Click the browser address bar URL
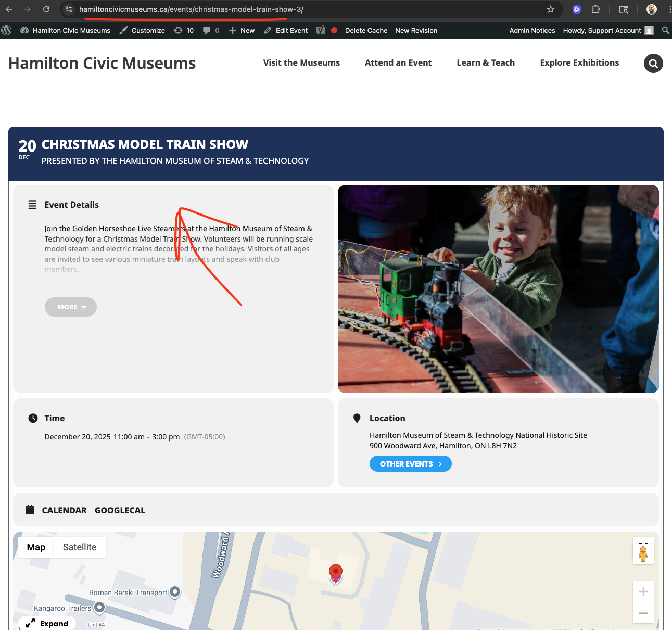Screen dimensions: 672x630 tap(191, 9)
